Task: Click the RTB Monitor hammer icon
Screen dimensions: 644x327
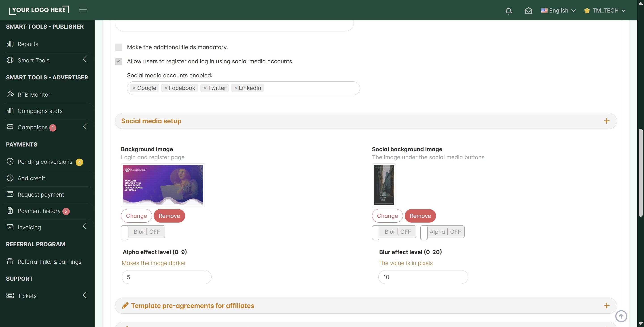Action: tap(10, 94)
